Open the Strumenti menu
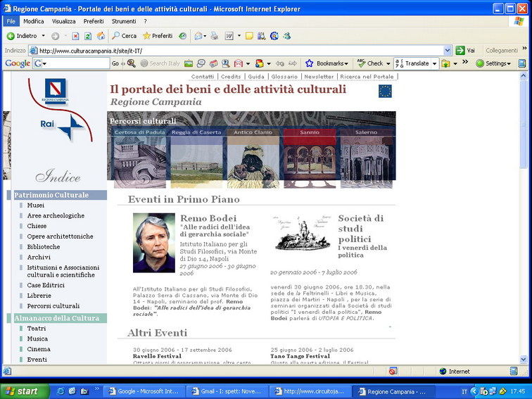 pos(124,21)
